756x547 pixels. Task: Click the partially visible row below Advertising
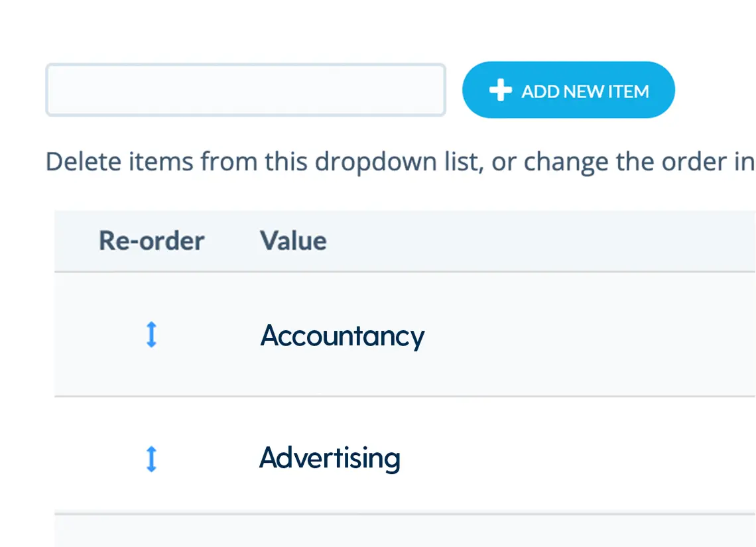405,532
